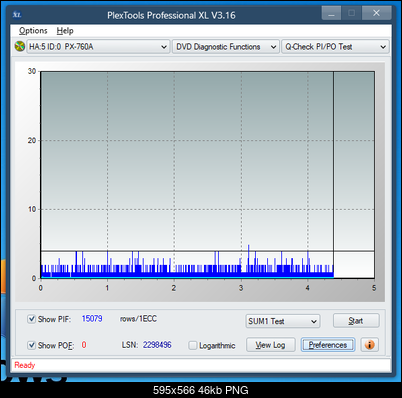The height and width of the screenshot is (398, 402).
Task: Toggle the Show PIF checkbox
Action: (x=31, y=319)
